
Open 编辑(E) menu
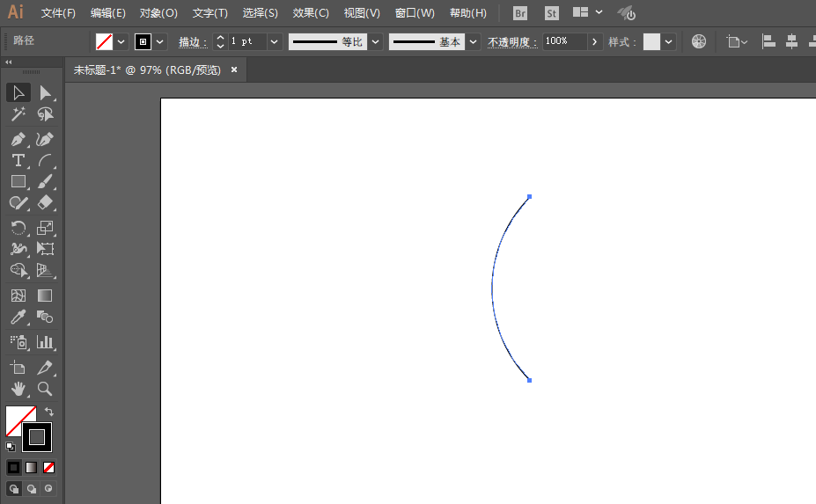108,13
